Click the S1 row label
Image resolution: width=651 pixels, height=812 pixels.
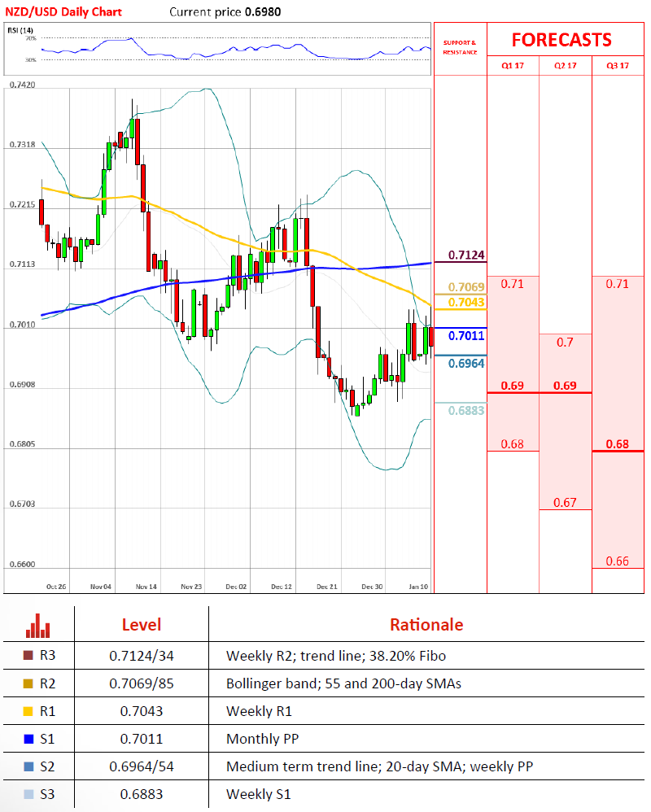click(48, 739)
